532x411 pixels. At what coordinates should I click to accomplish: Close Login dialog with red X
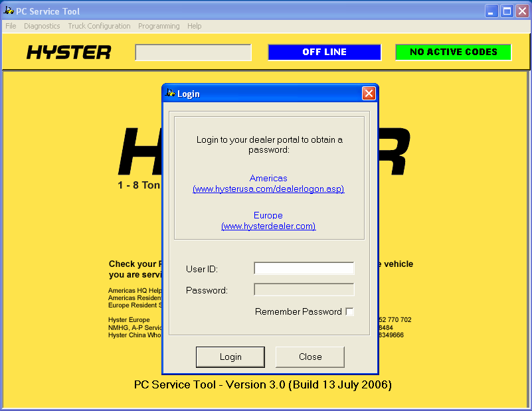click(x=369, y=93)
